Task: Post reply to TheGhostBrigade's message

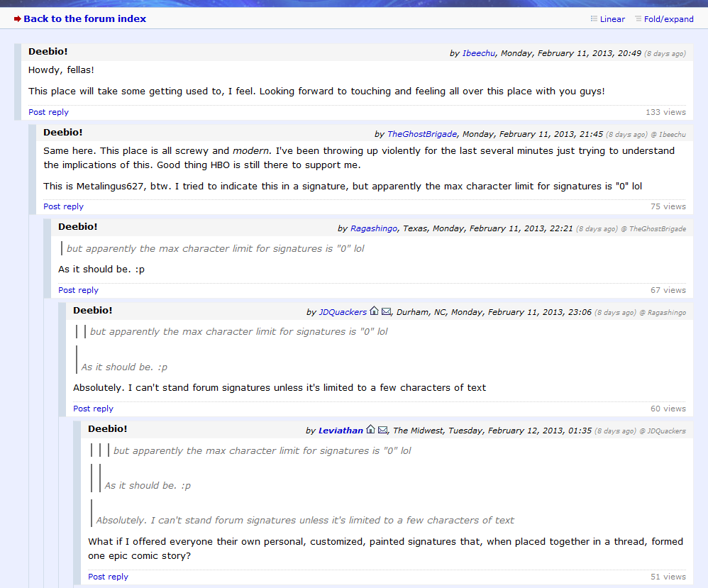Action: coord(63,206)
